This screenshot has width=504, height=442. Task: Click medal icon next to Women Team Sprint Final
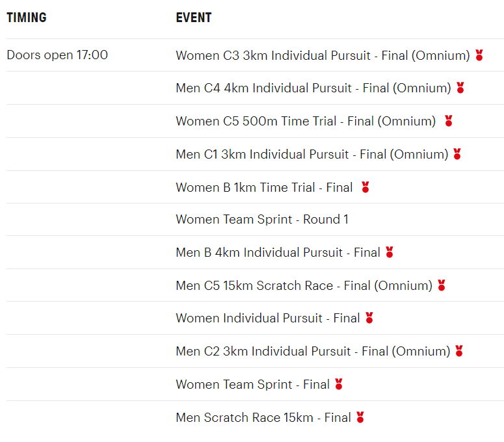click(339, 384)
